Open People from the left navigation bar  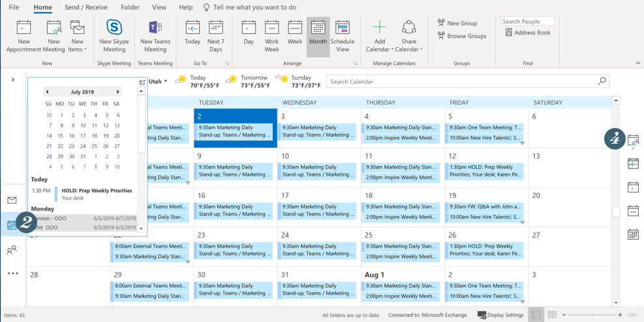click(x=12, y=250)
